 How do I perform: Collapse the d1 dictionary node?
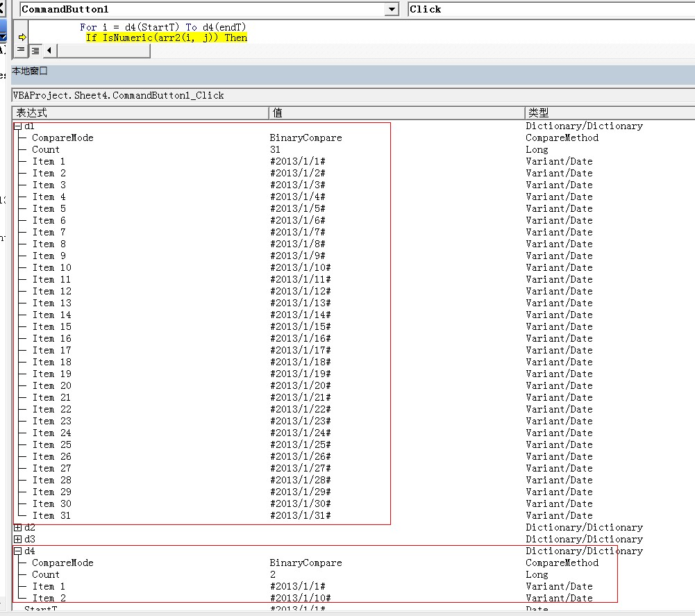coord(18,126)
